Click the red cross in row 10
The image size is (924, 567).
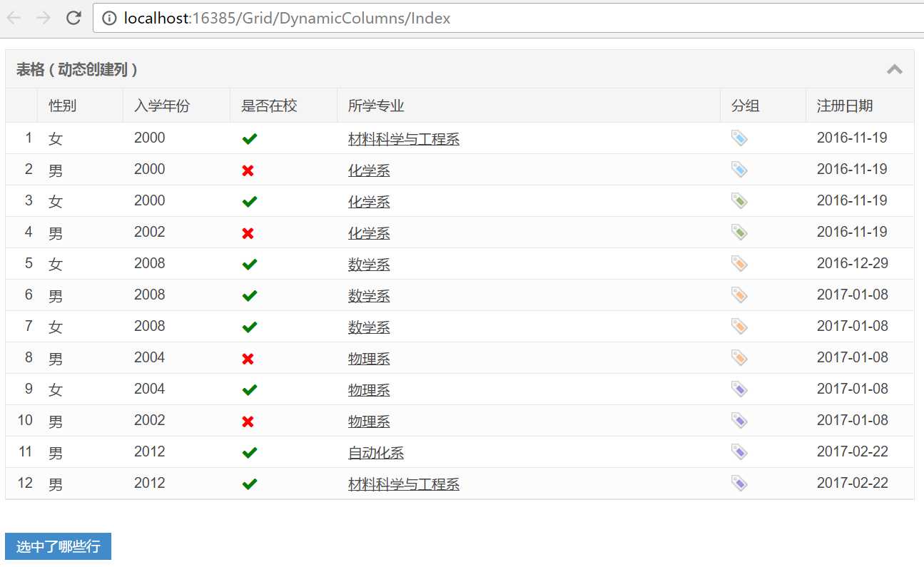click(x=248, y=422)
